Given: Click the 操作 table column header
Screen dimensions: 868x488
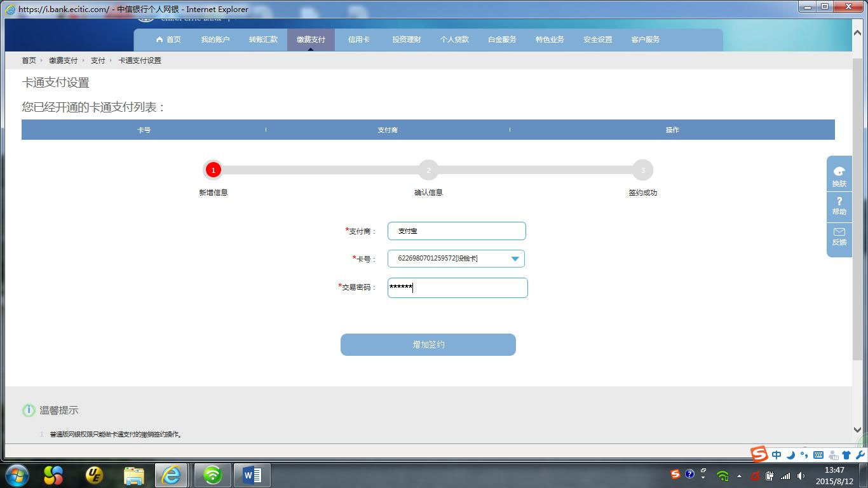Looking at the screenshot, I should click(x=672, y=130).
